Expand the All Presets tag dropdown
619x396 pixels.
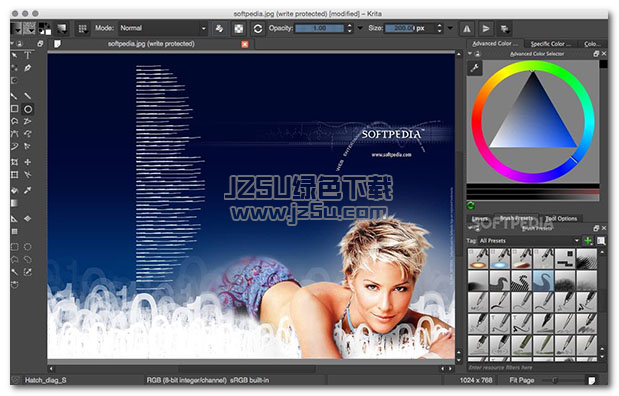pos(529,240)
